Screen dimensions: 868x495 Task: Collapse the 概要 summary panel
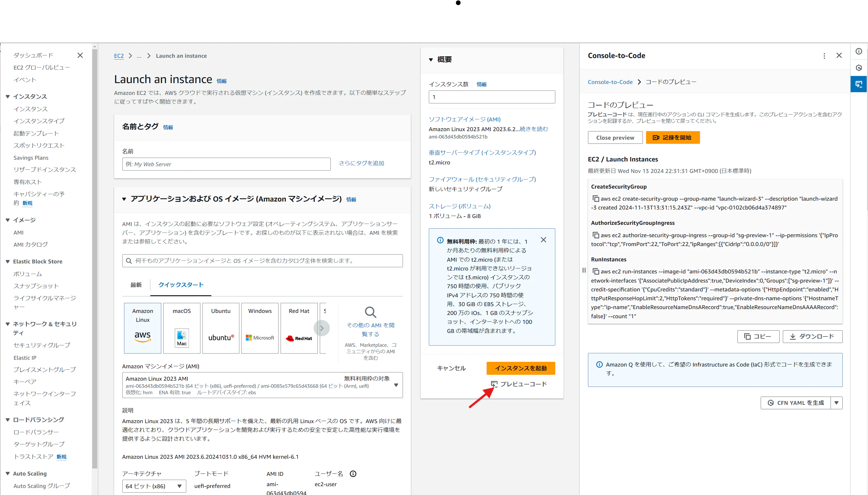[431, 60]
